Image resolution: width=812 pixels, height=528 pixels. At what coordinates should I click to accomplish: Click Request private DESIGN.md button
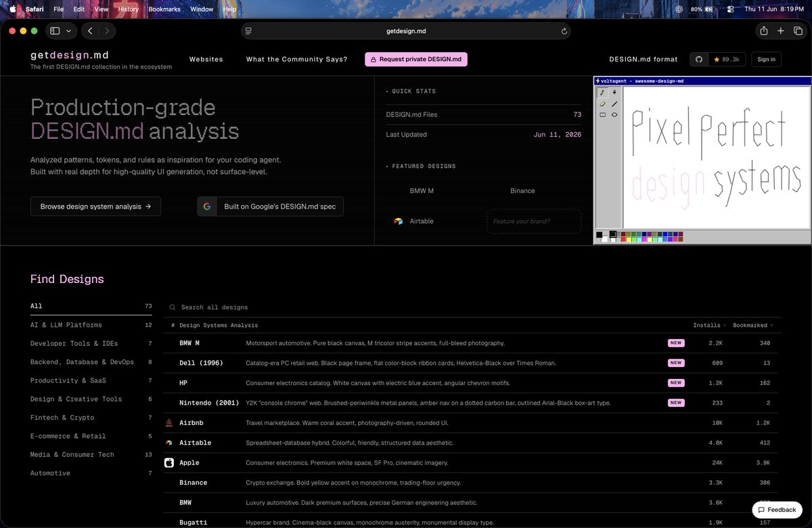click(x=416, y=60)
